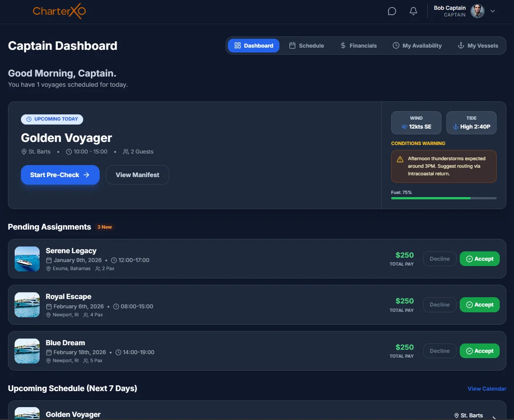The height and width of the screenshot is (420, 514).
Task: Click the passengers icon beside 2 Pax
Action: (98, 269)
